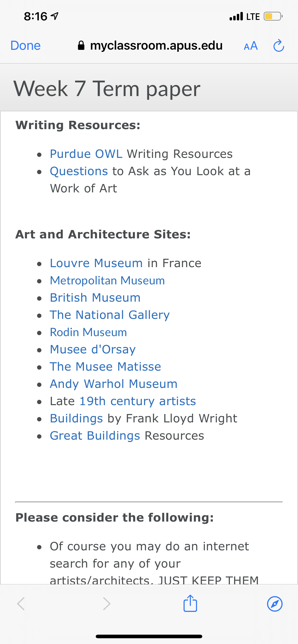This screenshot has height=644, width=298.
Task: Open the Questions link about art
Action: tap(79, 171)
